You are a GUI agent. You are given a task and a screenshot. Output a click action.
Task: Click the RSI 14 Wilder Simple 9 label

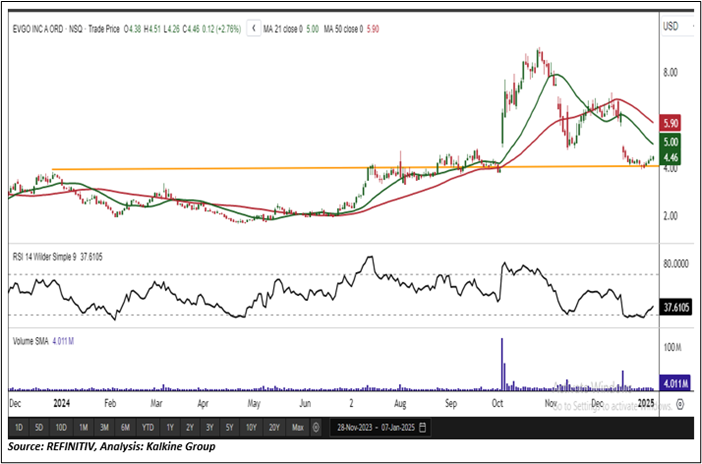(x=43, y=258)
